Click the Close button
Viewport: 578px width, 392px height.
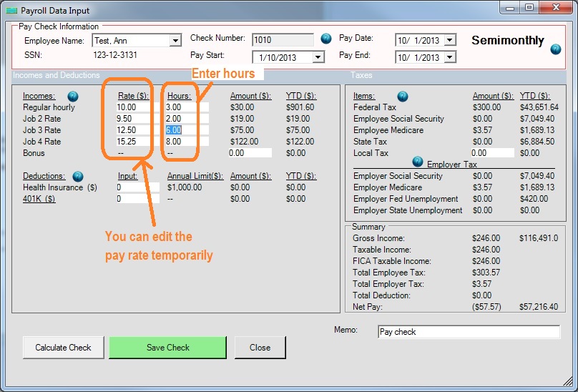pos(260,348)
